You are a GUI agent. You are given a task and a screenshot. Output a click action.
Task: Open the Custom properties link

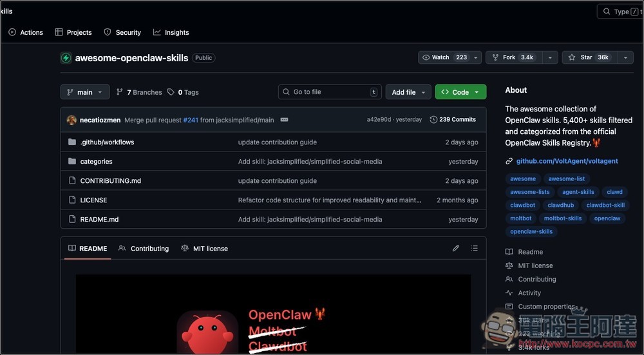point(540,307)
